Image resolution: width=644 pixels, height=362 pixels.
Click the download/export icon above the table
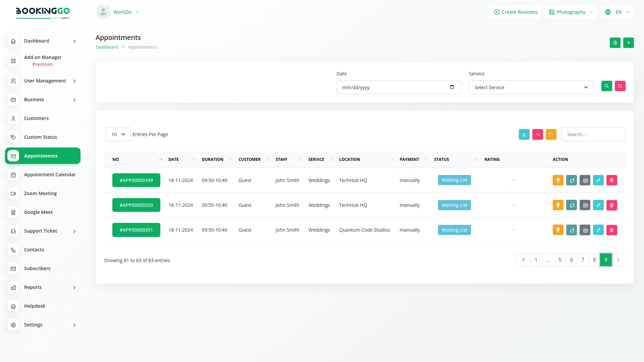[x=524, y=134]
